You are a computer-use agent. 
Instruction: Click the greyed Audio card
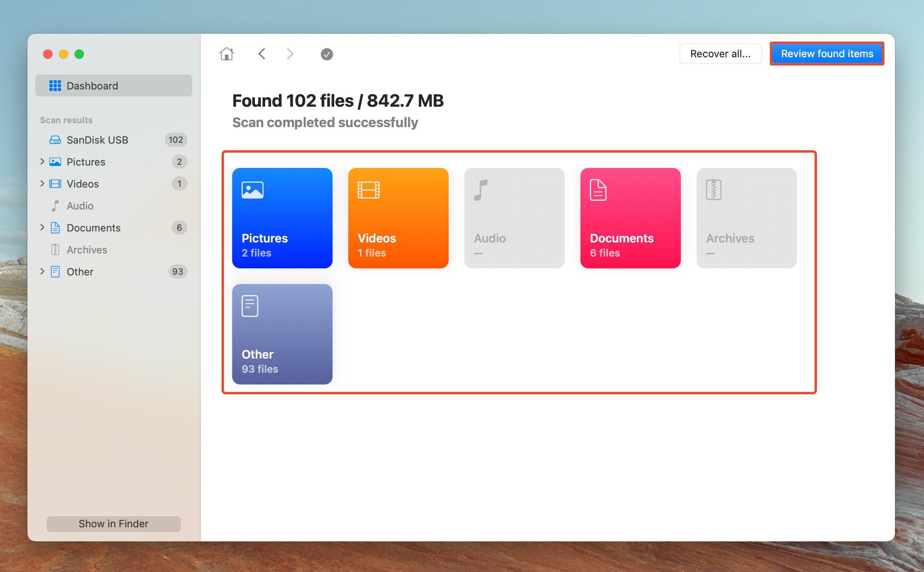pyautogui.click(x=515, y=218)
